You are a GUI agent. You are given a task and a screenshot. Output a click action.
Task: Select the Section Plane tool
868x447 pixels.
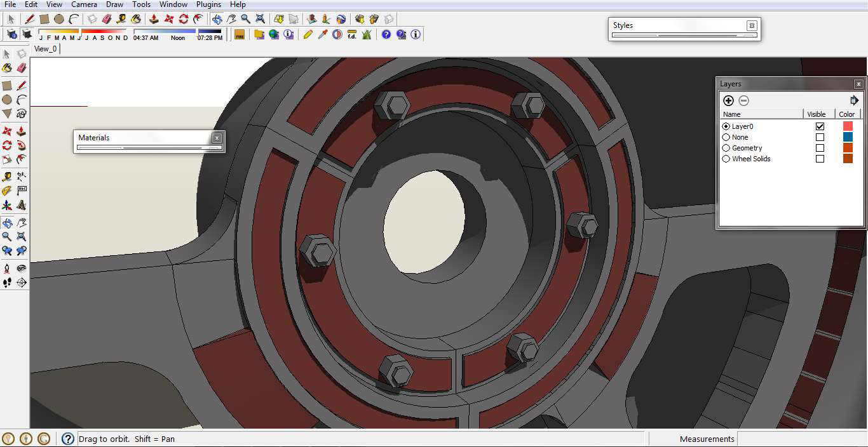pos(22,283)
